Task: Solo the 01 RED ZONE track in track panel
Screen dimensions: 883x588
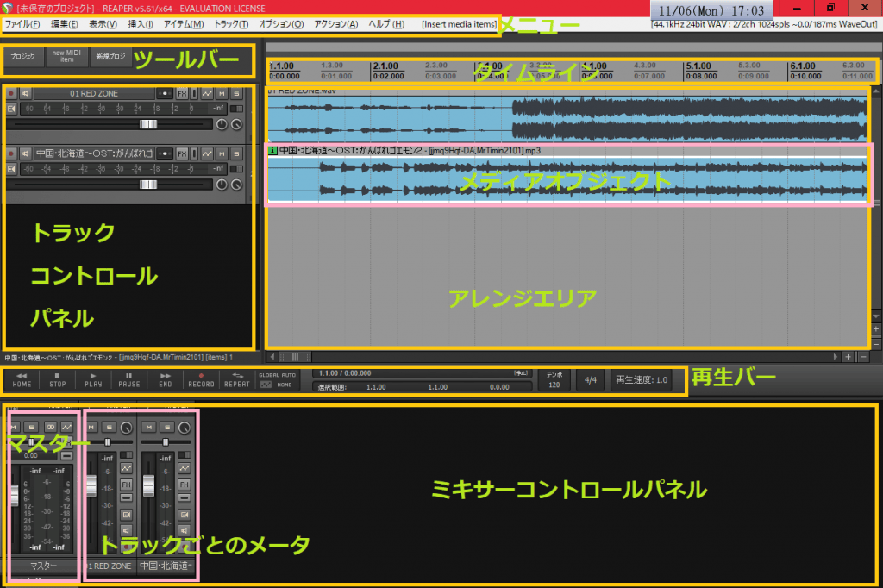Action: (x=236, y=93)
